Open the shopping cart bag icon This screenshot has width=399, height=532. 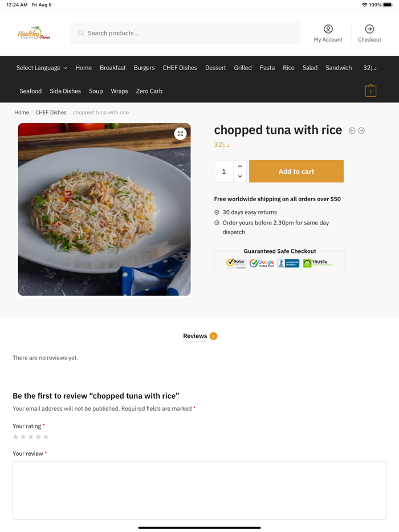point(370,91)
